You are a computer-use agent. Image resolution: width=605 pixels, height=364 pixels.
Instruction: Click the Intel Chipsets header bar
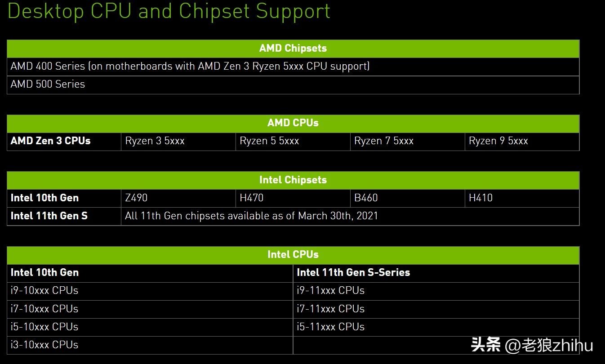click(x=293, y=180)
